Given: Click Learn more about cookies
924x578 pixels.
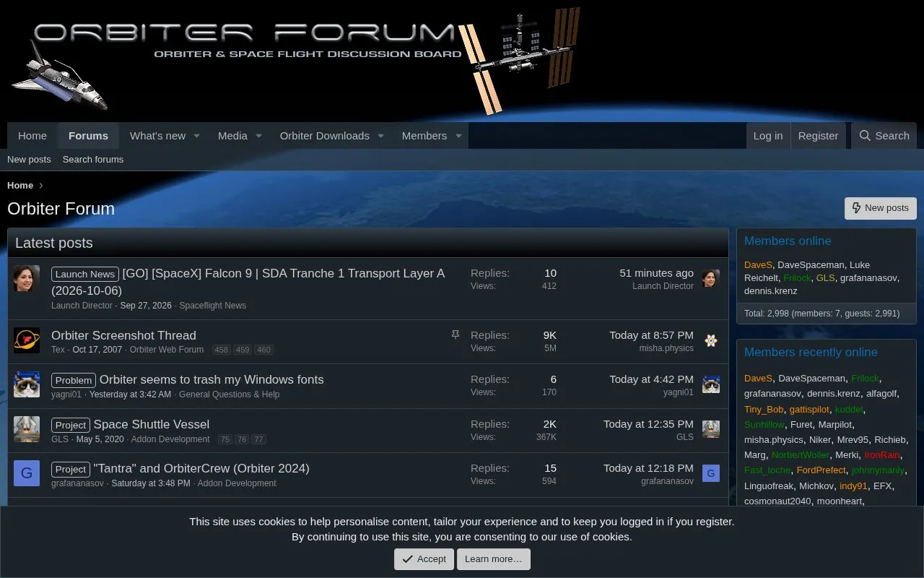Looking at the screenshot, I should [x=493, y=558].
